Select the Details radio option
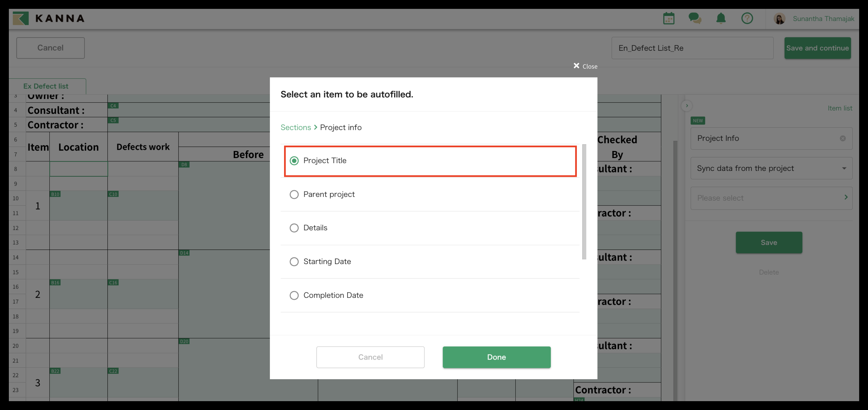 [294, 228]
